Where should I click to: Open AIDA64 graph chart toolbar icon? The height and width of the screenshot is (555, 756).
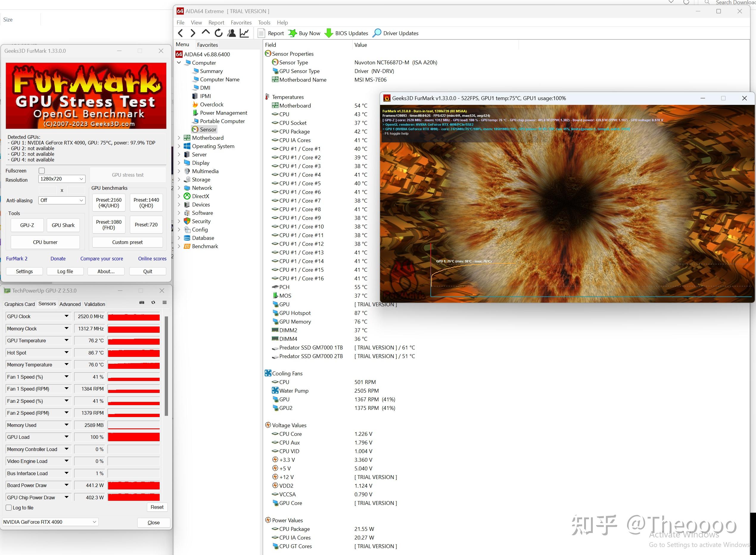(244, 33)
